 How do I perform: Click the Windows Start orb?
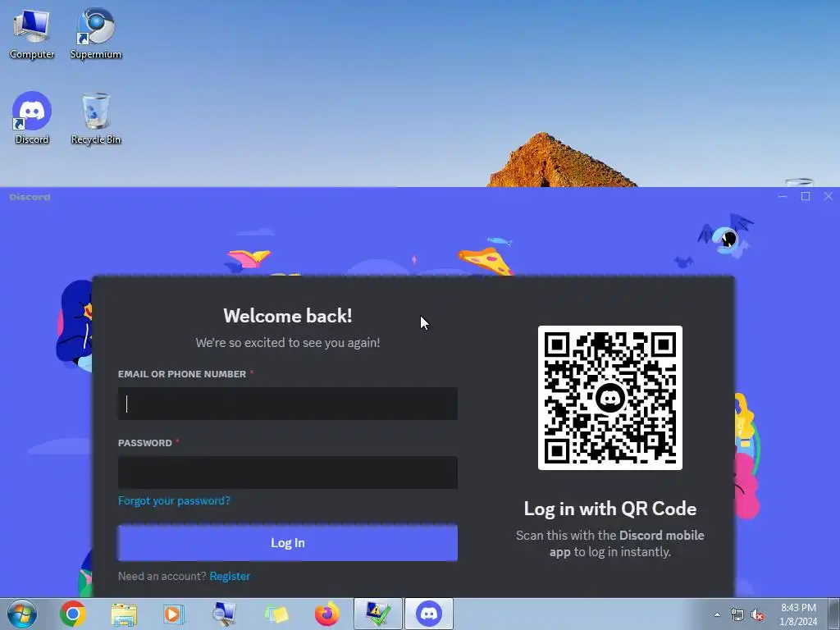point(22,614)
